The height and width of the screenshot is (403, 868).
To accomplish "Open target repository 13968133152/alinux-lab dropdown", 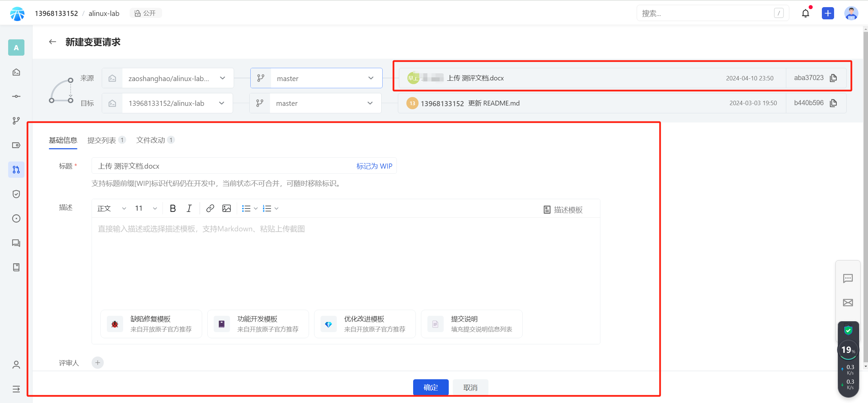I will click(221, 103).
